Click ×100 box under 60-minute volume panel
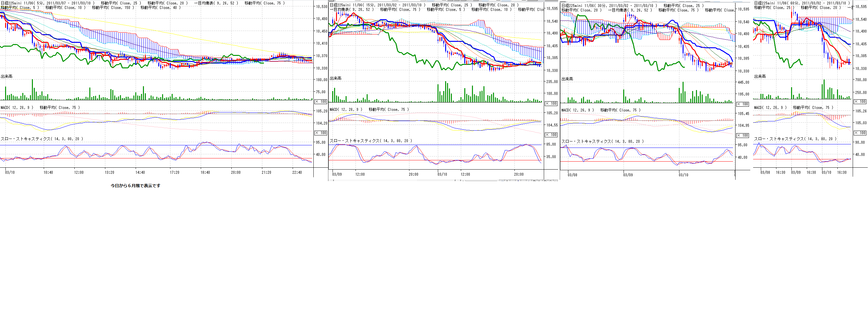The width and height of the screenshot is (868, 313). coord(860,102)
